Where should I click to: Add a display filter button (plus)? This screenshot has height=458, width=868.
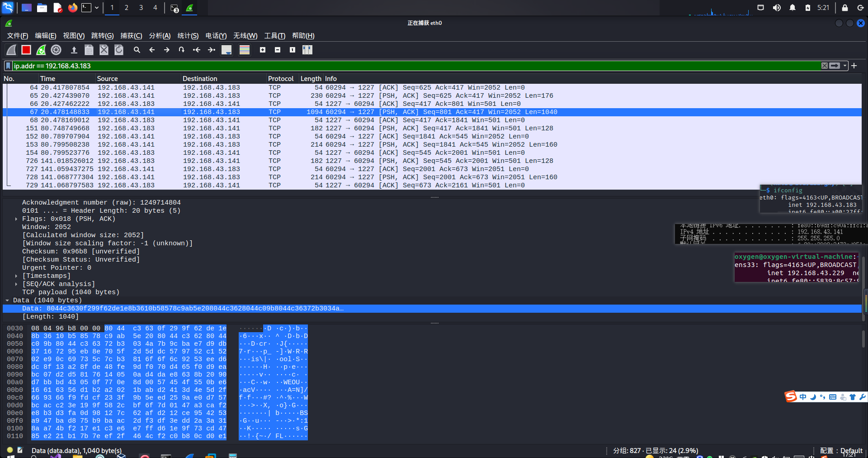click(854, 66)
